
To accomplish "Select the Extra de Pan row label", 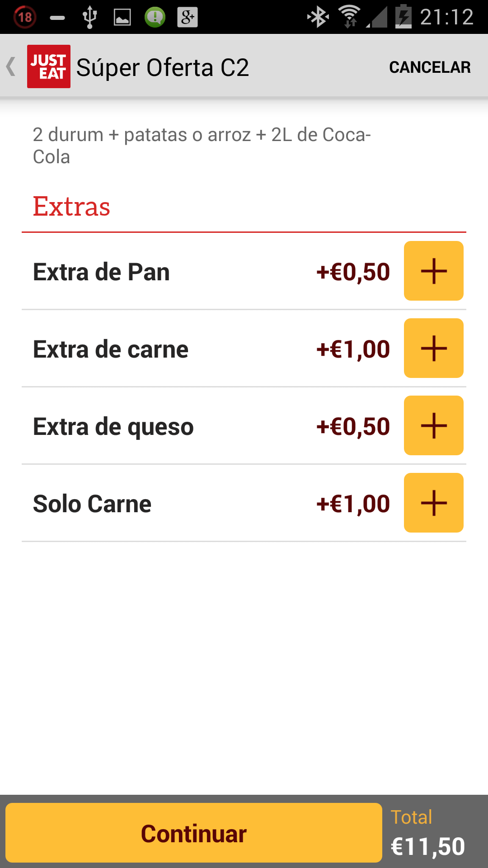I will (101, 272).
